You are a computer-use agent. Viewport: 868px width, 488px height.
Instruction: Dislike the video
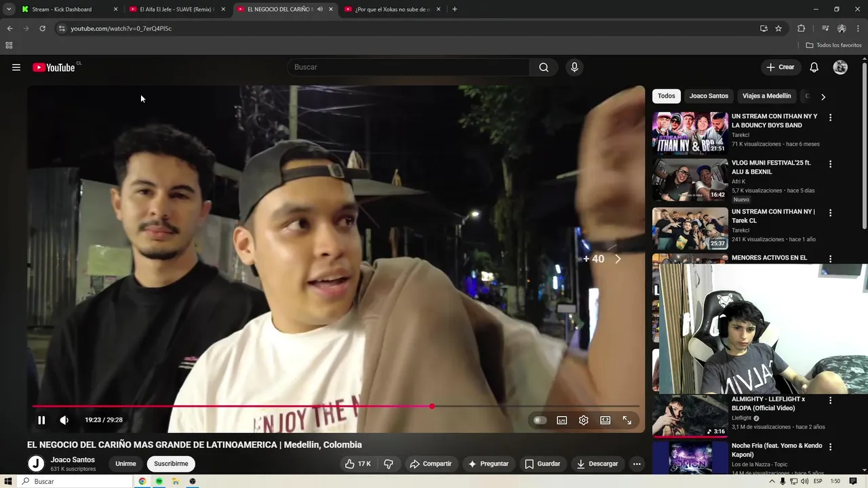pyautogui.click(x=389, y=464)
